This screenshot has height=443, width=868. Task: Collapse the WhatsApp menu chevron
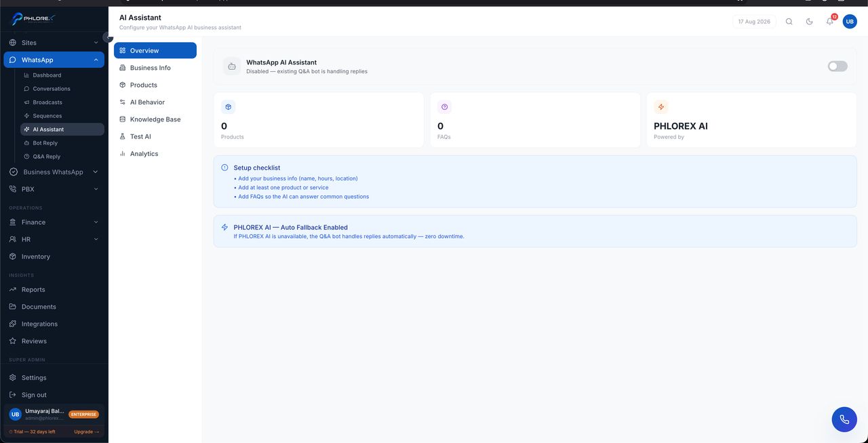tap(96, 60)
